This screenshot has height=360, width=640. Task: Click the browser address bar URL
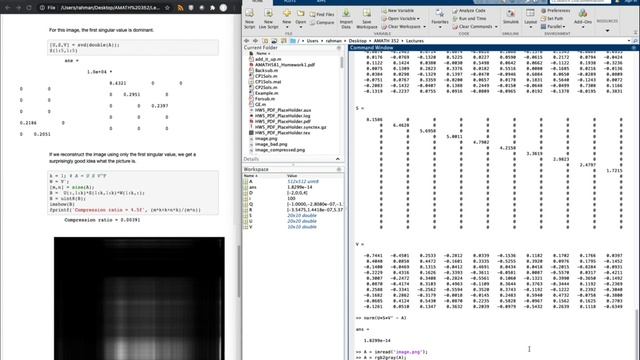pos(110,8)
